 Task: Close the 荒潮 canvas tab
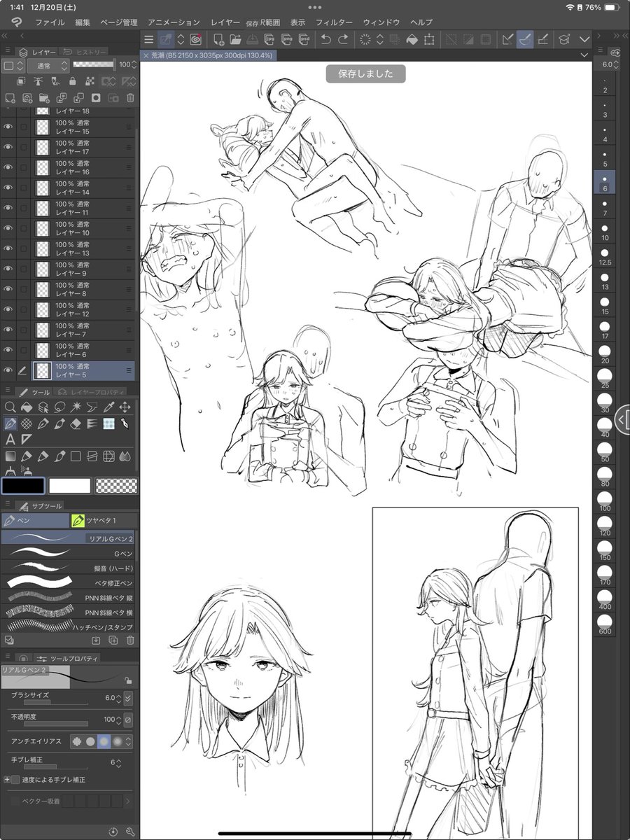[146, 55]
